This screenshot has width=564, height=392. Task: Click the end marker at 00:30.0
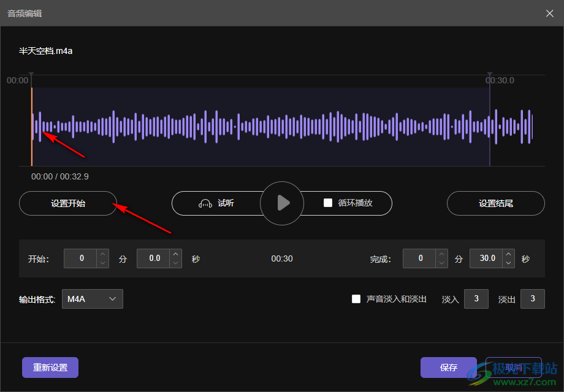(490, 76)
